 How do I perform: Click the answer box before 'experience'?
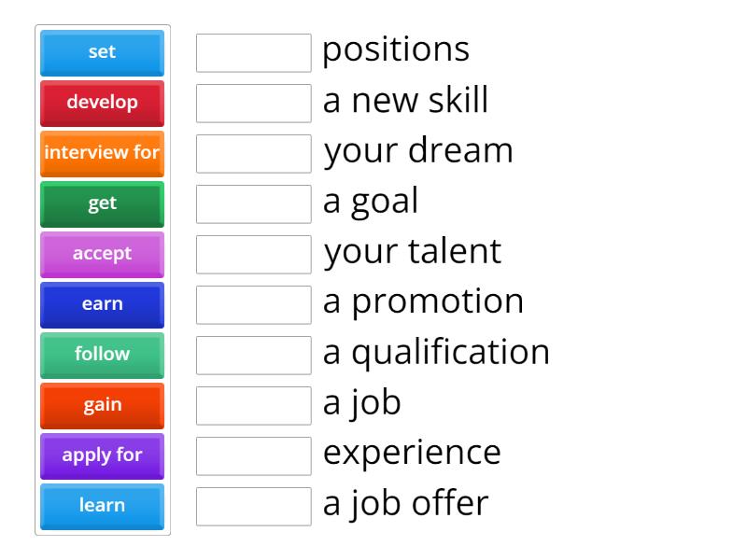click(254, 456)
